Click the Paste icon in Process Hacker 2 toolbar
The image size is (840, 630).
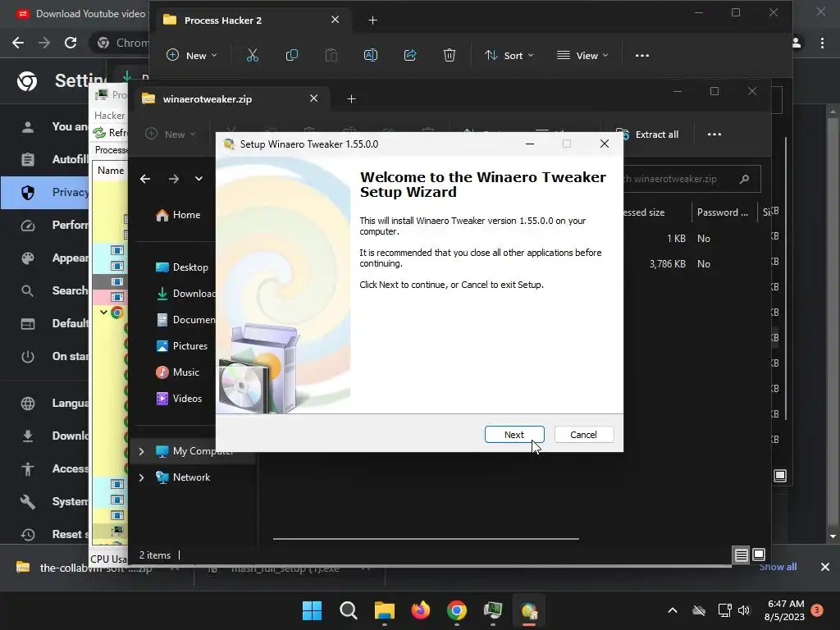point(331,55)
